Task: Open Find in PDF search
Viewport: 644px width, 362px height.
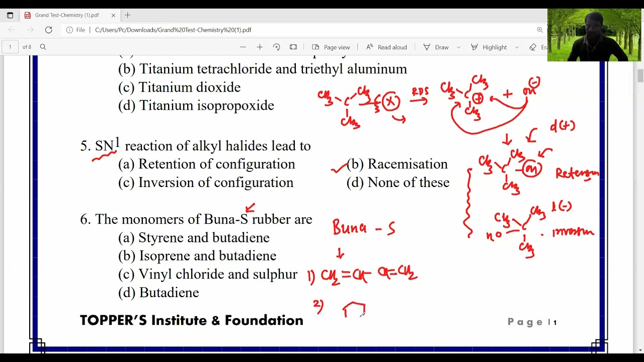Action: click(43, 47)
